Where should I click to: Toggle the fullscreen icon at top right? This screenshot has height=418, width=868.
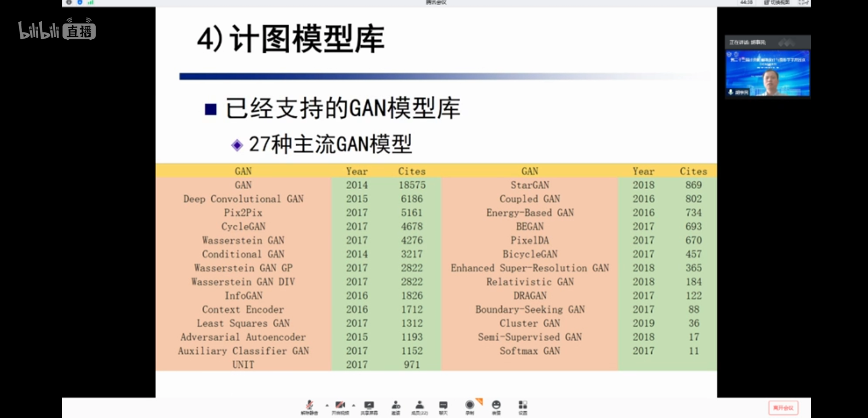point(803,3)
